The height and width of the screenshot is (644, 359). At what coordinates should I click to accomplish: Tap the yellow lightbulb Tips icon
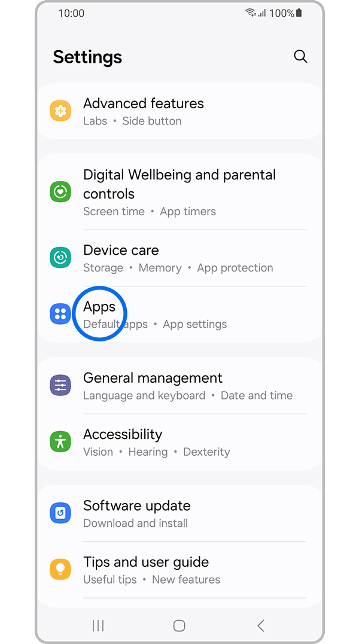pos(60,569)
